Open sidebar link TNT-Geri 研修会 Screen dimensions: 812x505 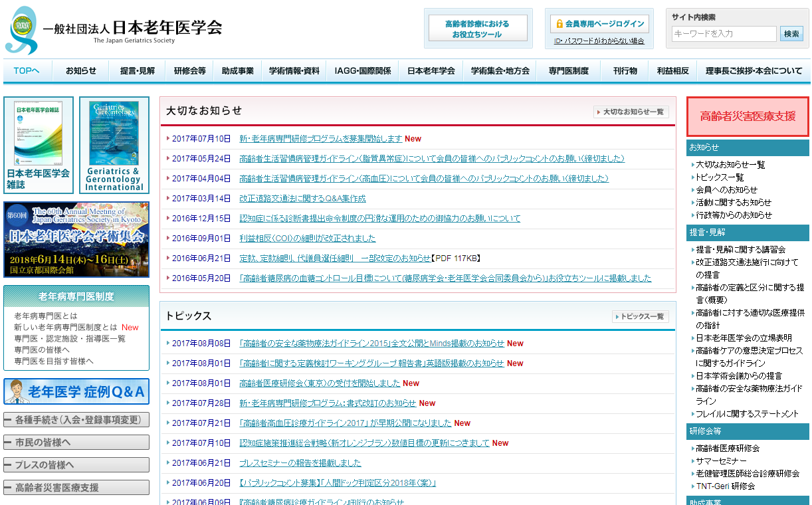(x=726, y=486)
